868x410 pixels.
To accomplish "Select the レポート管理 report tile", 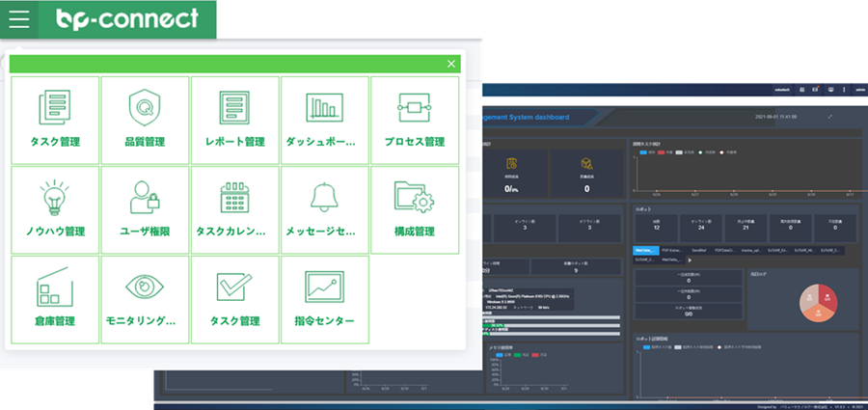I will point(234,120).
